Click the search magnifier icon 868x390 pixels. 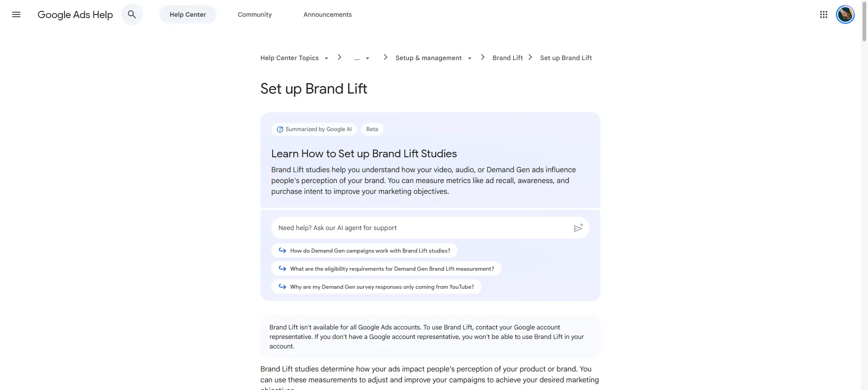click(x=132, y=14)
